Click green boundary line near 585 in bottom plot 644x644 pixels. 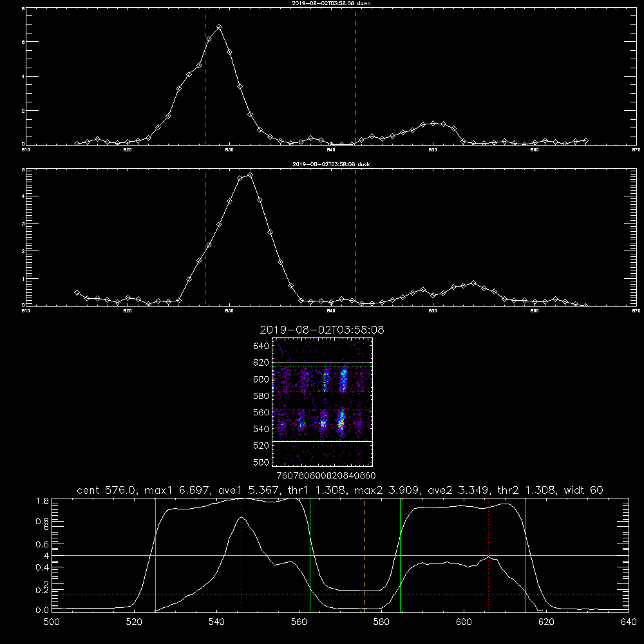[400, 554]
